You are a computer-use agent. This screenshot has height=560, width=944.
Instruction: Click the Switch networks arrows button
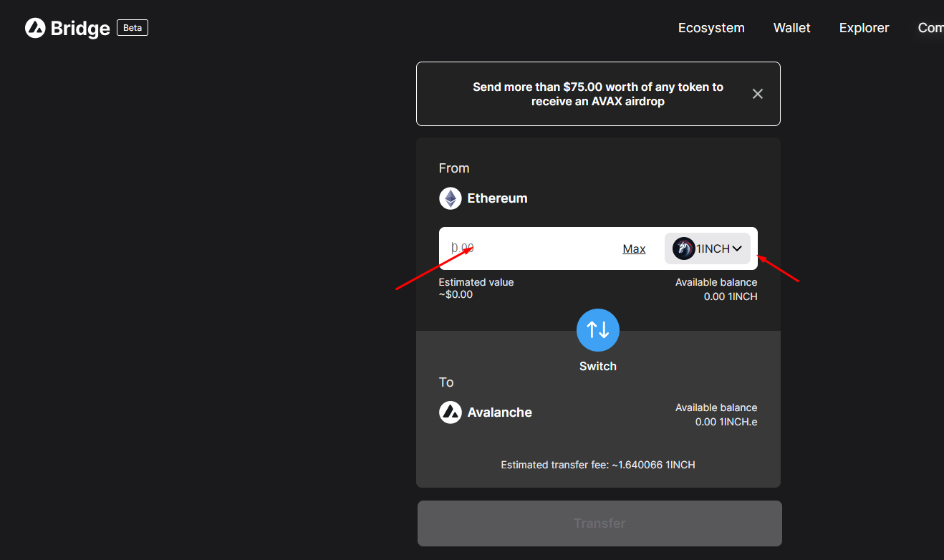click(x=598, y=330)
